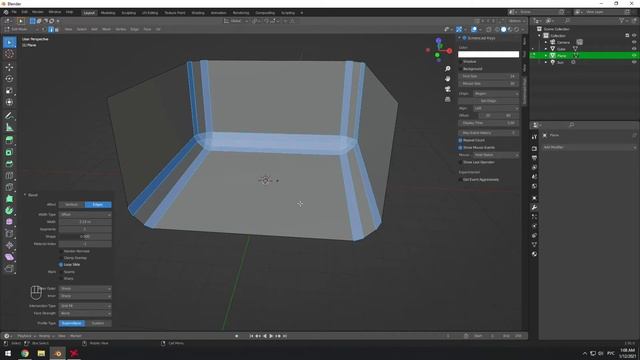Enable wireframe viewport shading

tap(497, 29)
